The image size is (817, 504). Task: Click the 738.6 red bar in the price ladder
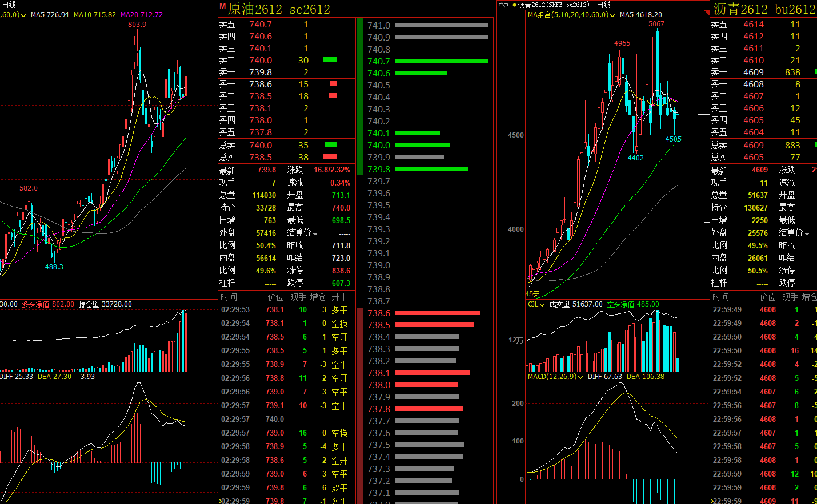[x=438, y=313]
